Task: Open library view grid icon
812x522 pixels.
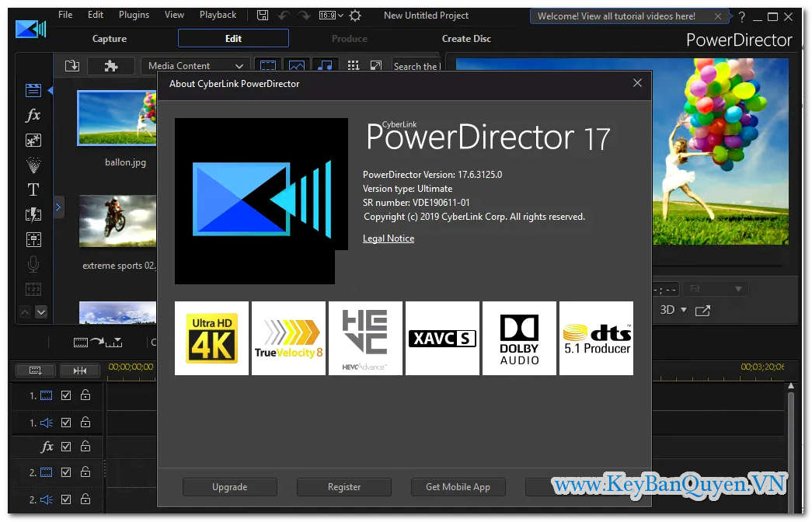Action: point(354,66)
